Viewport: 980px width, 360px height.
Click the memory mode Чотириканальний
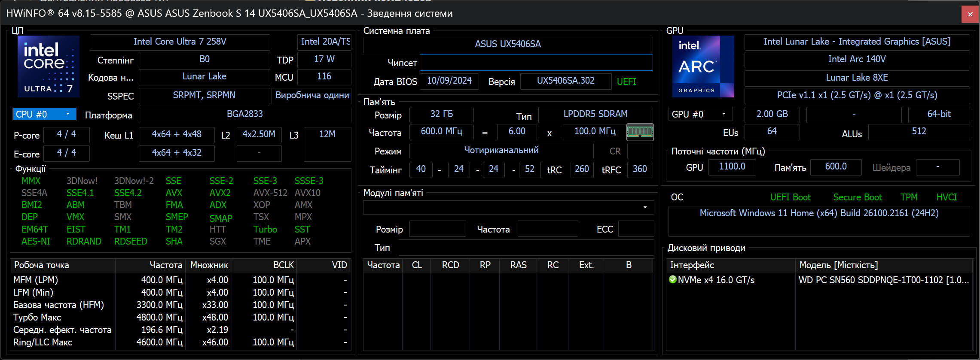pos(501,150)
